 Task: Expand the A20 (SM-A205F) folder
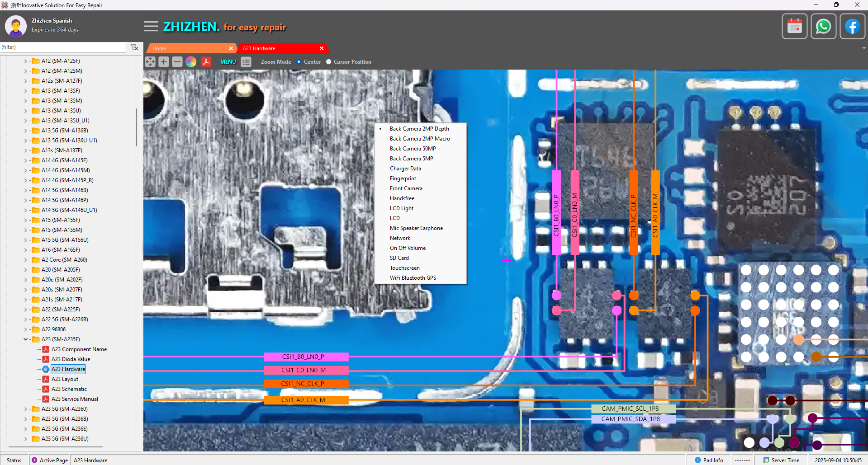pyautogui.click(x=26, y=270)
